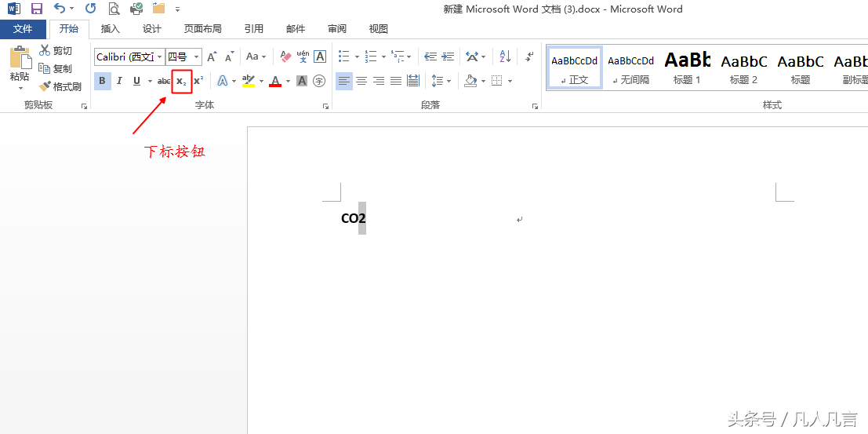Open print preview from quick access toolbar

pos(114,9)
